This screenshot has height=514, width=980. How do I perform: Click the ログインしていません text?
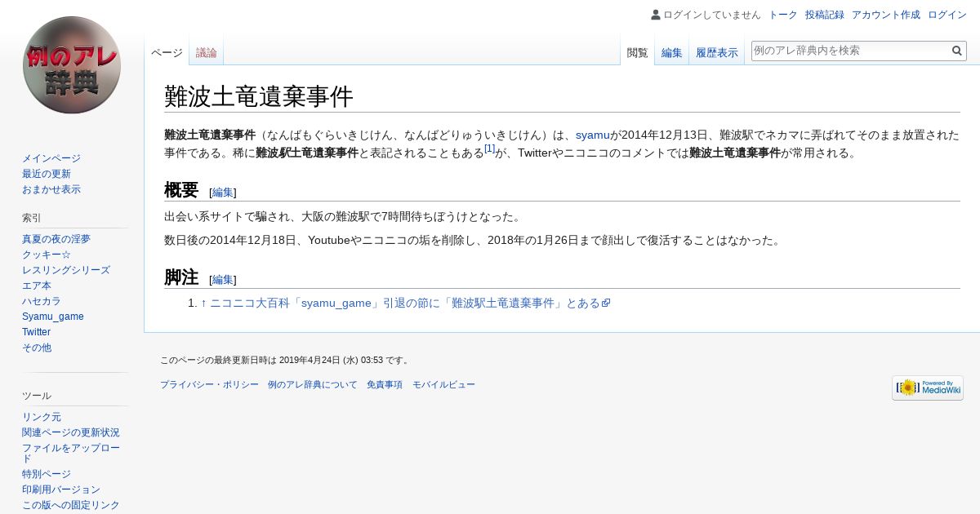712,15
